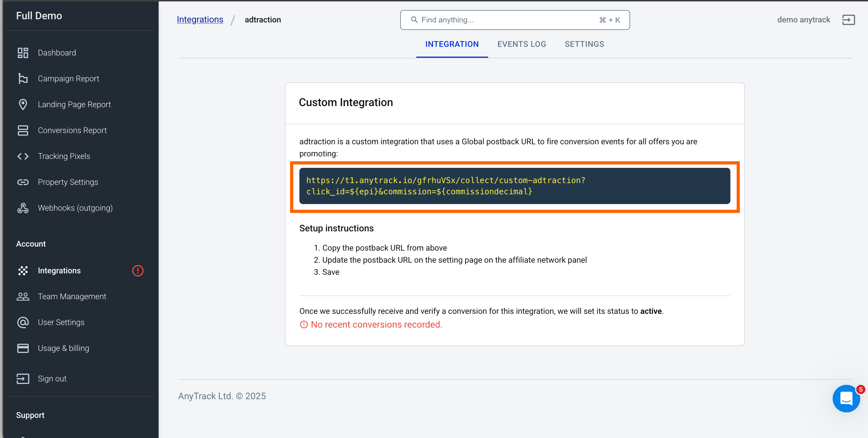Focus the Find anything search field
This screenshot has height=438, width=868.
[515, 20]
